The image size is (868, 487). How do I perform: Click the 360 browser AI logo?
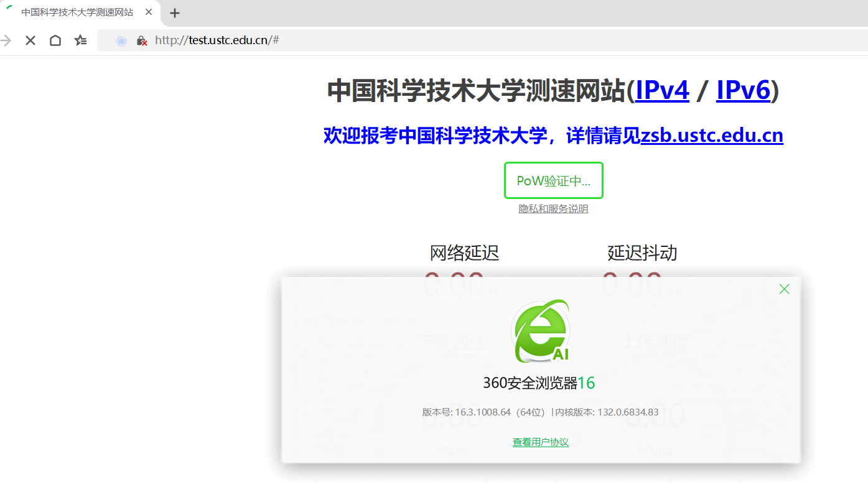pos(541,331)
